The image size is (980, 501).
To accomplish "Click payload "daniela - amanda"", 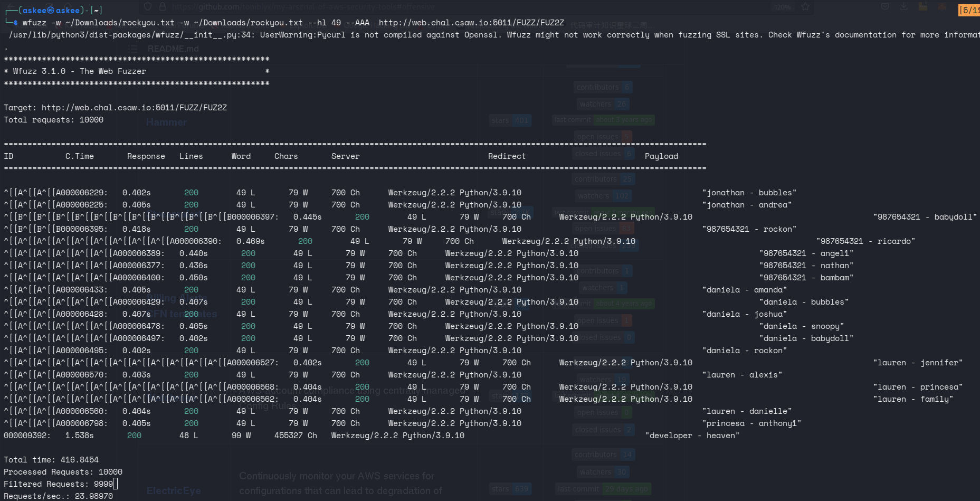I will tap(745, 290).
